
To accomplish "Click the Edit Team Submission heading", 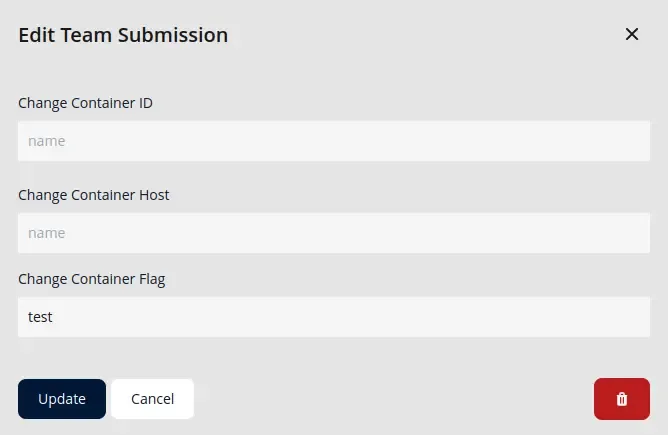I will [123, 35].
